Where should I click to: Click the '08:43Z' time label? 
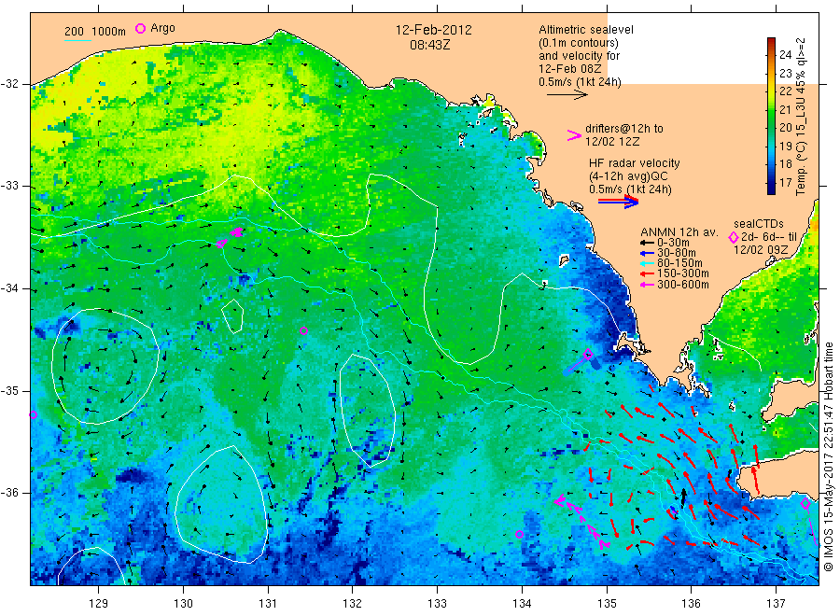point(430,45)
